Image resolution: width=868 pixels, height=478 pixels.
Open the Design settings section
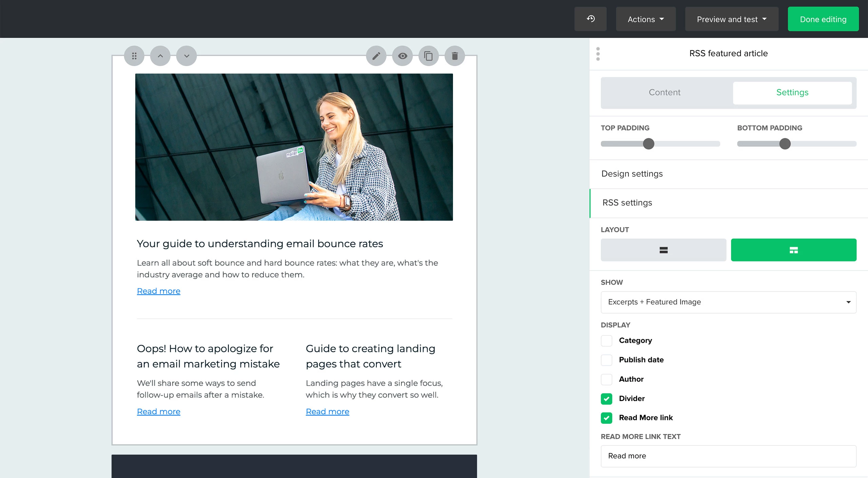632,174
